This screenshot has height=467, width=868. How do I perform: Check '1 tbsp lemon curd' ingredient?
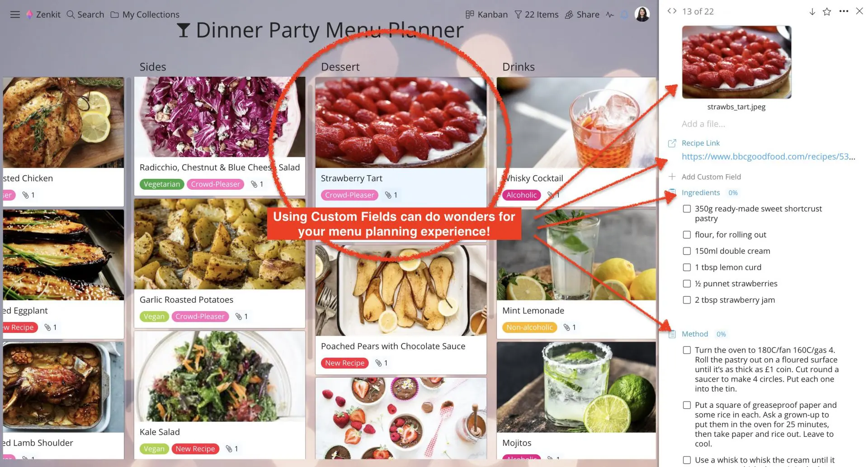coord(687,267)
